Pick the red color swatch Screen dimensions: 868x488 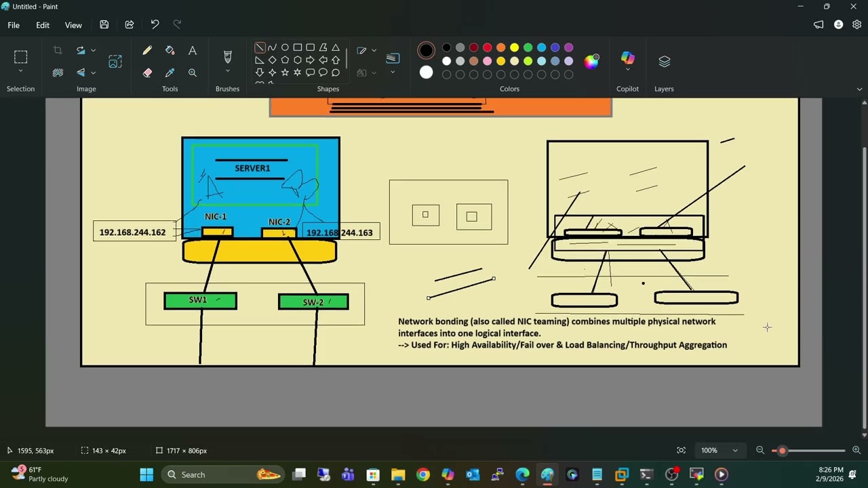tap(487, 47)
